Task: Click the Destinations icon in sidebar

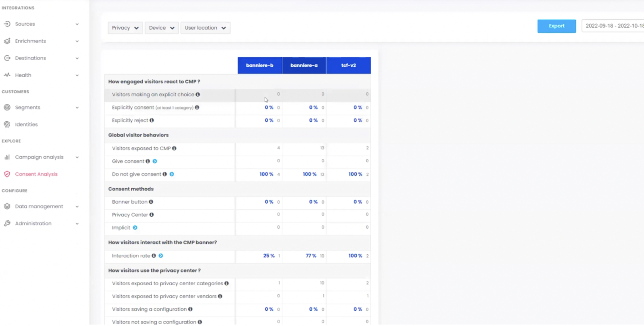Action: pos(7,58)
